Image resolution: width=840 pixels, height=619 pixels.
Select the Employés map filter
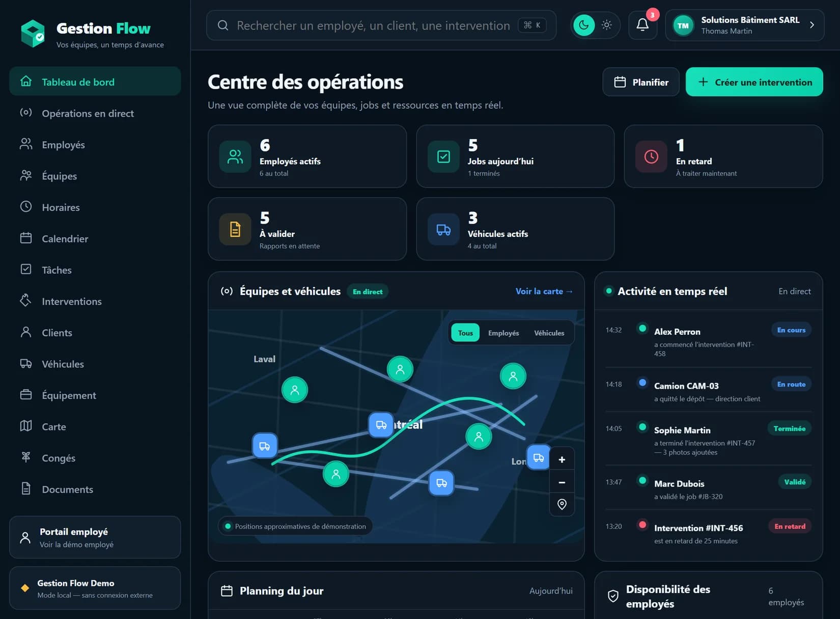click(x=503, y=333)
